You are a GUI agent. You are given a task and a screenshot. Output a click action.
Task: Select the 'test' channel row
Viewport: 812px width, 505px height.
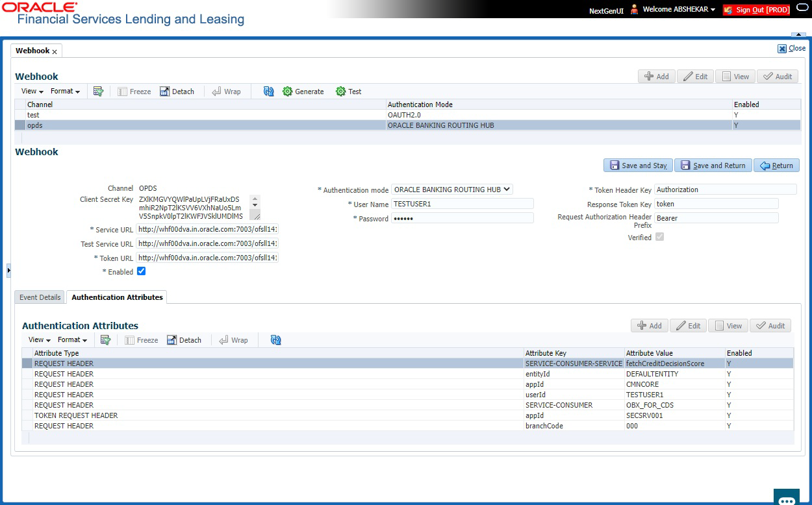click(x=408, y=115)
